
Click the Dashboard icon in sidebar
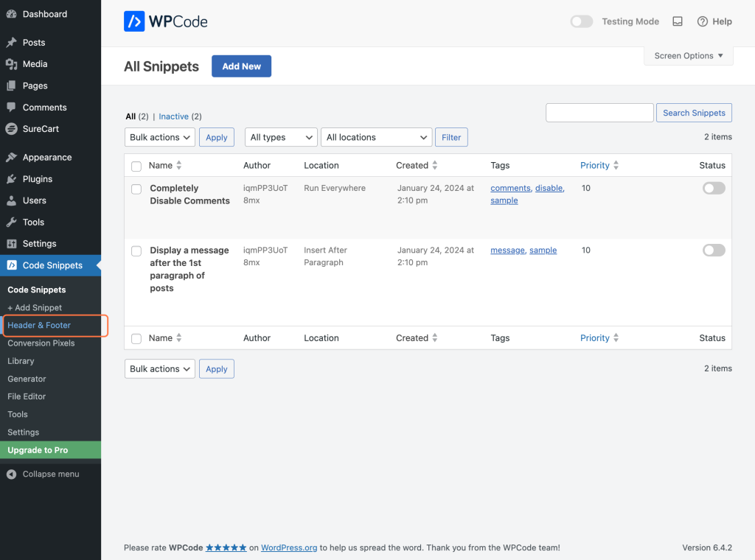pos(11,14)
